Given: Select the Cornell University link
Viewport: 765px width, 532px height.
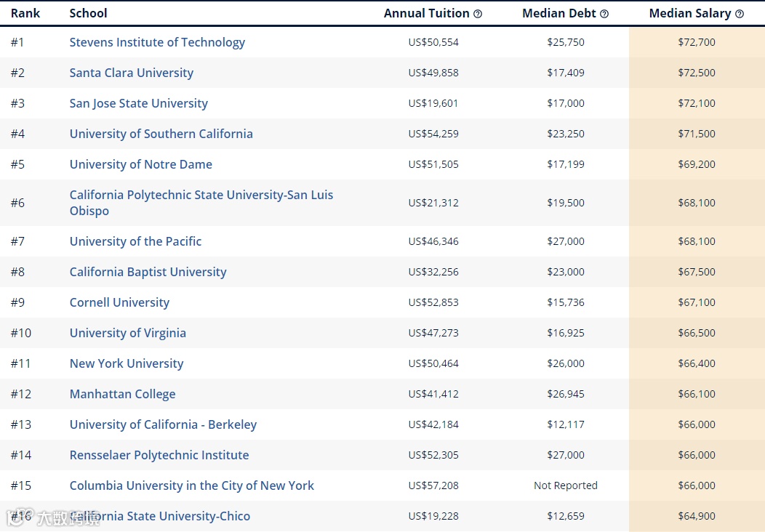Looking at the screenshot, I should [119, 302].
